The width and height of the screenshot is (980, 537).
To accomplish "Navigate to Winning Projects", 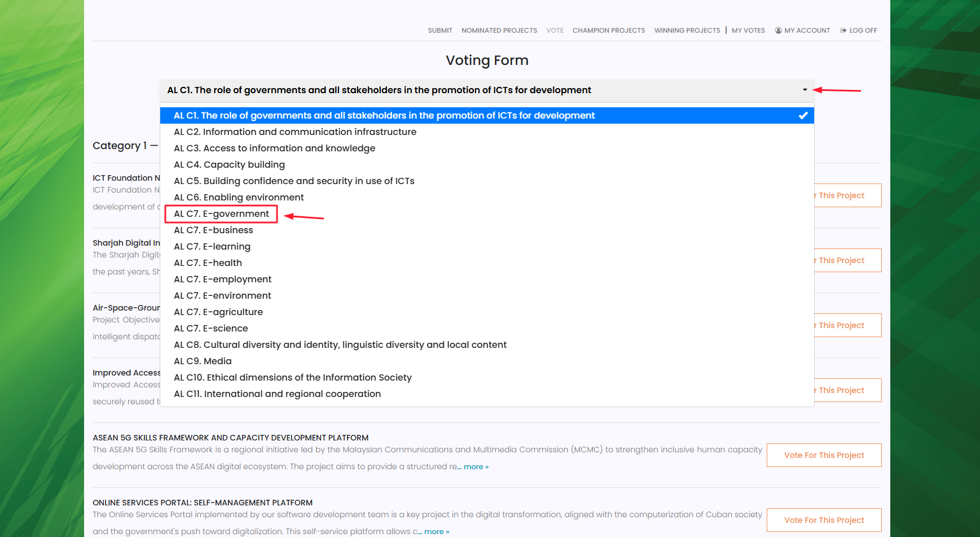I will pos(687,30).
